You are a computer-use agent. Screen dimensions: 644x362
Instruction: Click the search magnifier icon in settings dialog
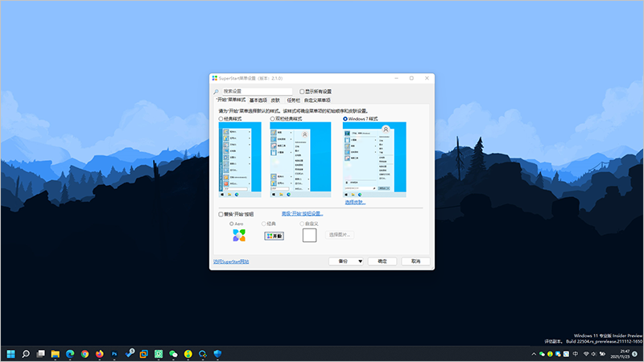[216, 92]
